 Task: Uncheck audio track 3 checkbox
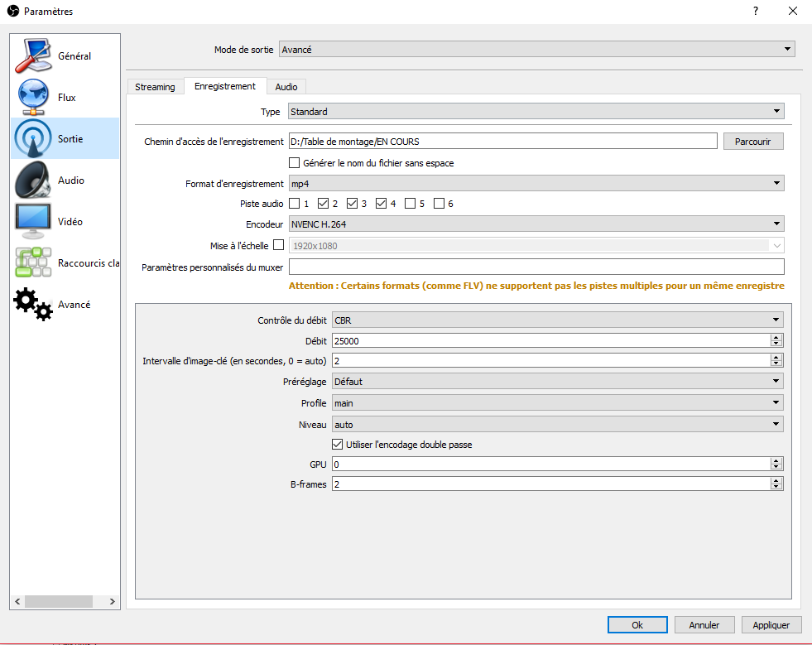click(x=352, y=203)
